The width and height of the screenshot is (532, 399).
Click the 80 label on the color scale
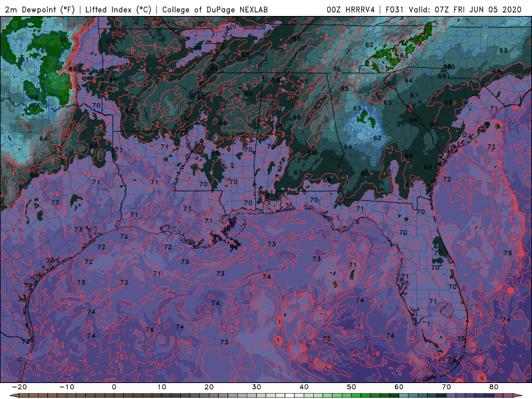494,387
